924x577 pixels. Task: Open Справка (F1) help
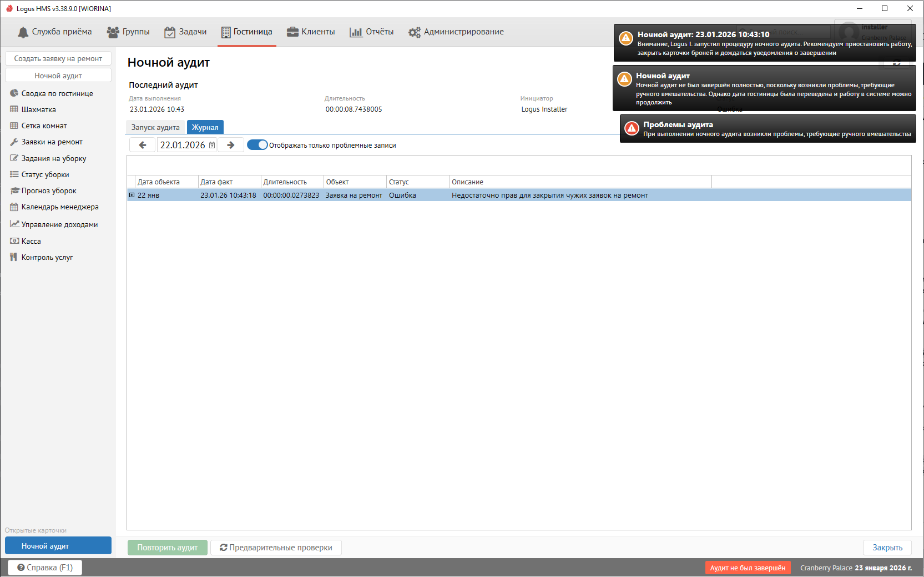tap(45, 568)
